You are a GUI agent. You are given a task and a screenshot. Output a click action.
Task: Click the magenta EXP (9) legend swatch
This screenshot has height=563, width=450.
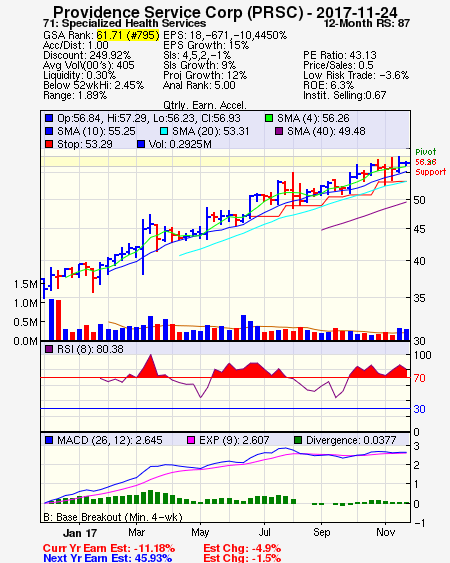click(x=191, y=440)
